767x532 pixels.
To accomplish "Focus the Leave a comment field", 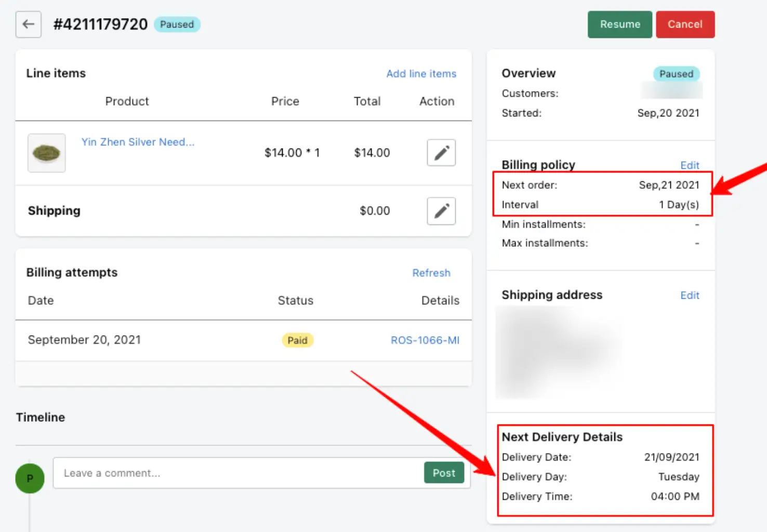I will pyautogui.click(x=239, y=473).
